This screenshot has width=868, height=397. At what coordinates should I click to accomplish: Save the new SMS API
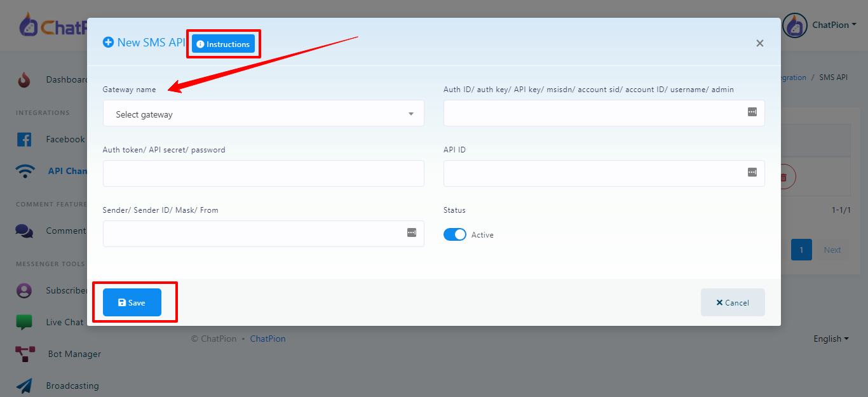[x=132, y=303]
